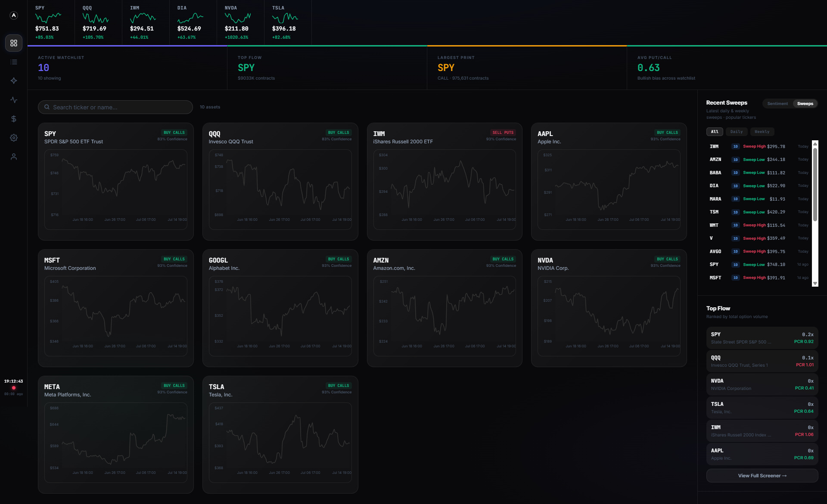Image resolution: width=827 pixels, height=504 pixels.
Task: Open IWM row in Top Flow list
Action: click(x=762, y=431)
